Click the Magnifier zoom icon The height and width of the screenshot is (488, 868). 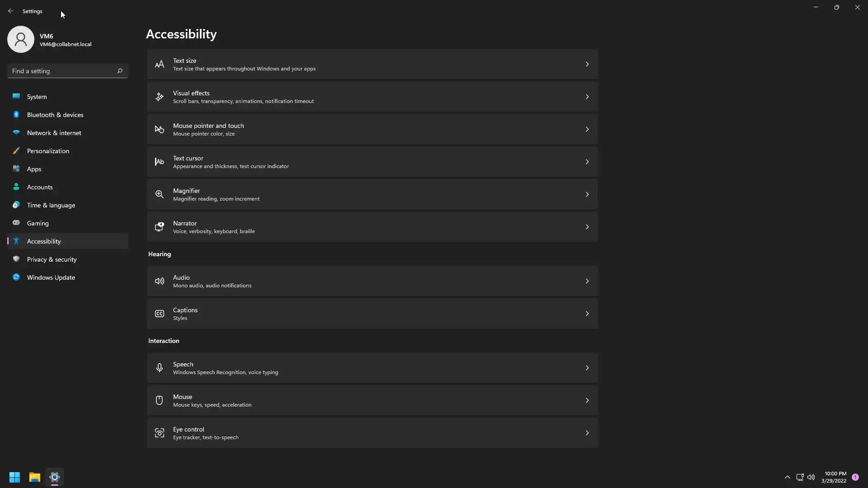159,194
